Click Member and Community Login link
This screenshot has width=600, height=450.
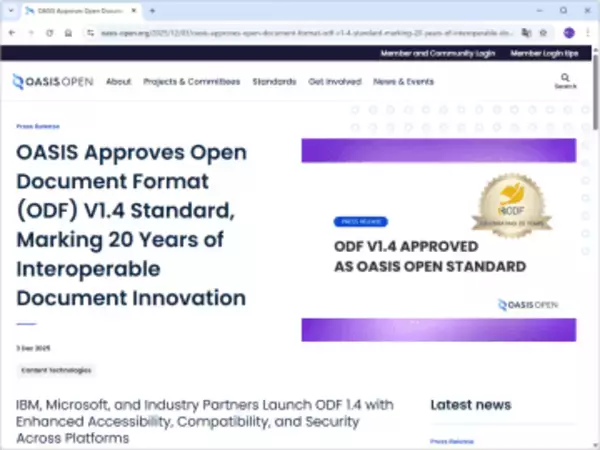pyautogui.click(x=438, y=54)
